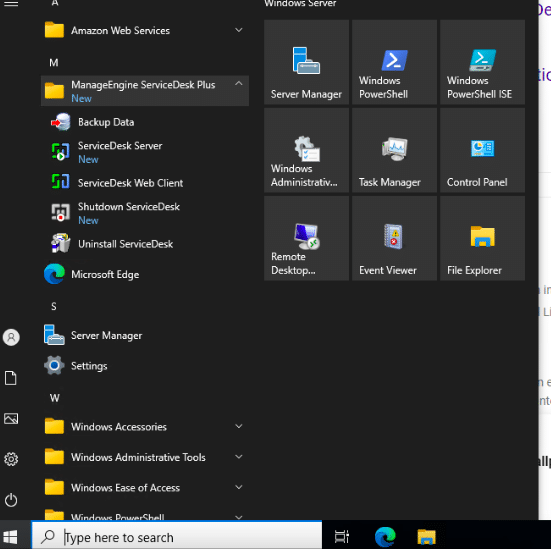Expand the Windows Ease of Access folder
The image size is (551, 549).
coord(145,487)
